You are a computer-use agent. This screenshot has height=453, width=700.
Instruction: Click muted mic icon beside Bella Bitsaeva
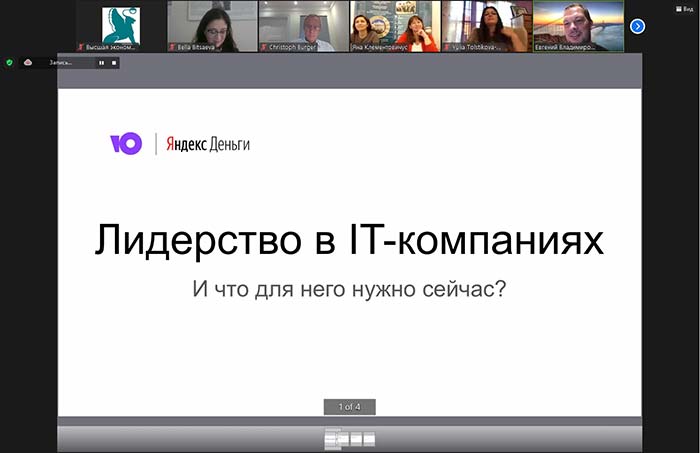pyautogui.click(x=172, y=47)
